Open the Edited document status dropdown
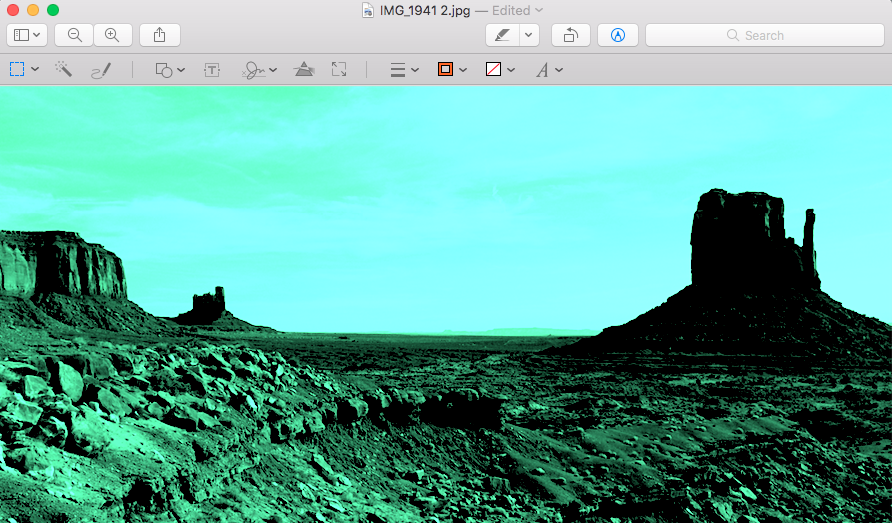892x523 pixels. 517,10
